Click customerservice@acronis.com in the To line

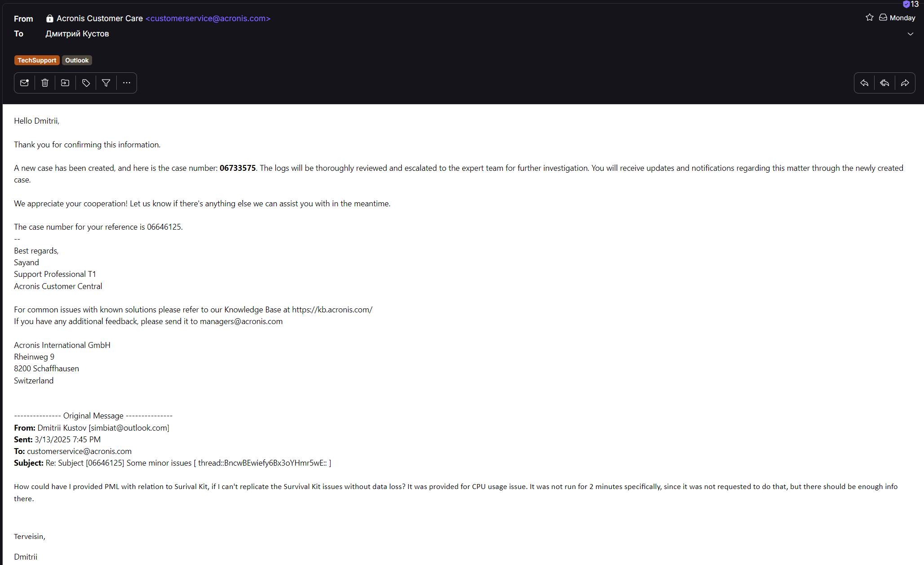pos(79,451)
